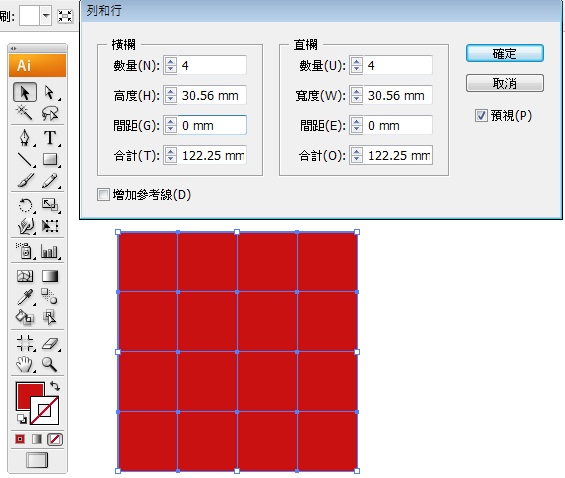Select the Pen tool
This screenshot has height=478, width=565.
(x=25, y=138)
